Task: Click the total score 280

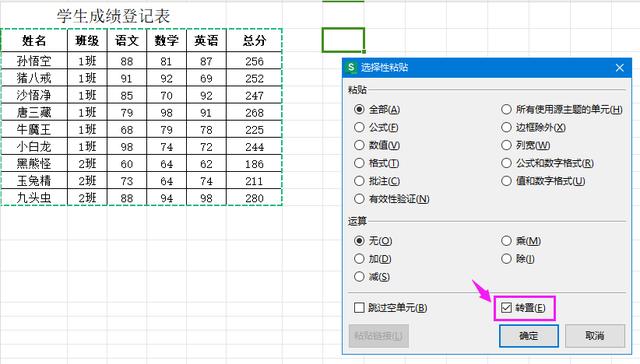Action: coord(254,198)
